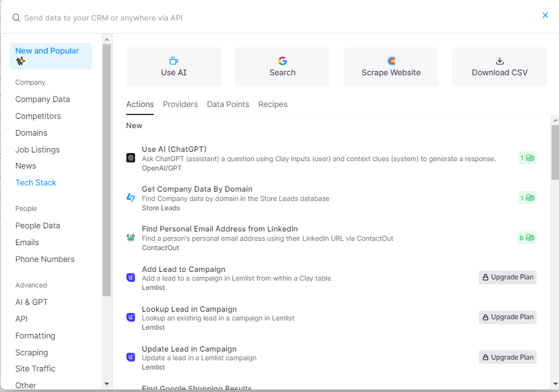Click the sparkle icon under New and Popular
This screenshot has height=392, width=559.
[x=21, y=62]
